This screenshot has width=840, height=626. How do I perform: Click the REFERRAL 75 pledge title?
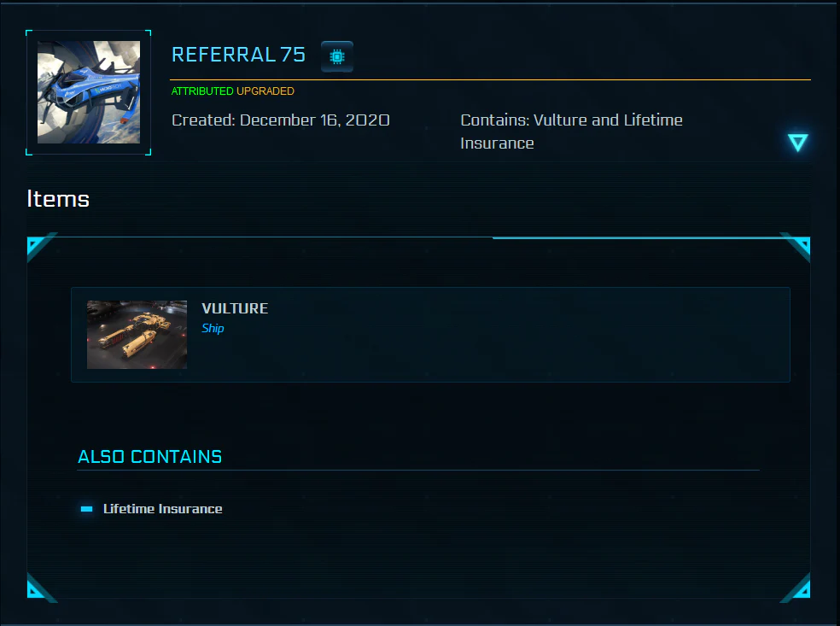coord(238,55)
